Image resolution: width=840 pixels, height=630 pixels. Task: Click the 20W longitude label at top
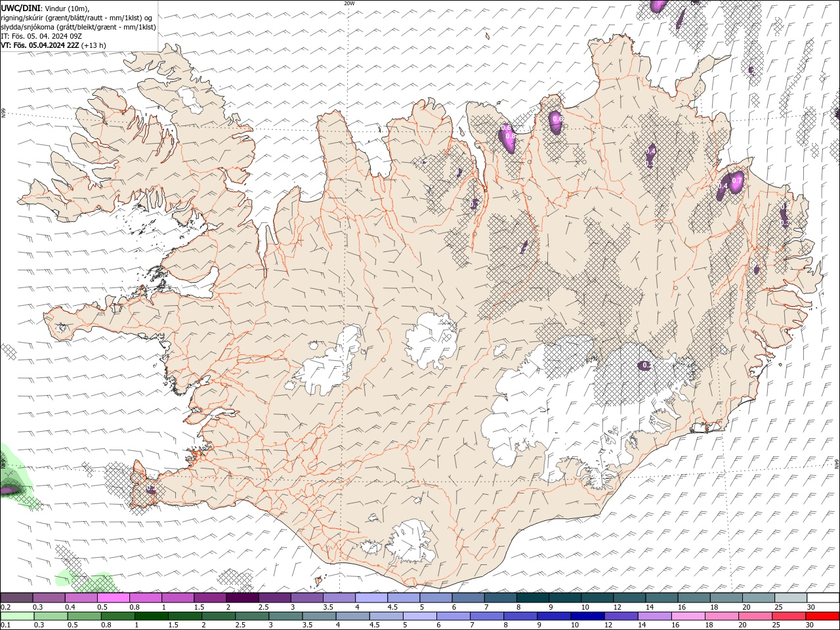tap(349, 3)
